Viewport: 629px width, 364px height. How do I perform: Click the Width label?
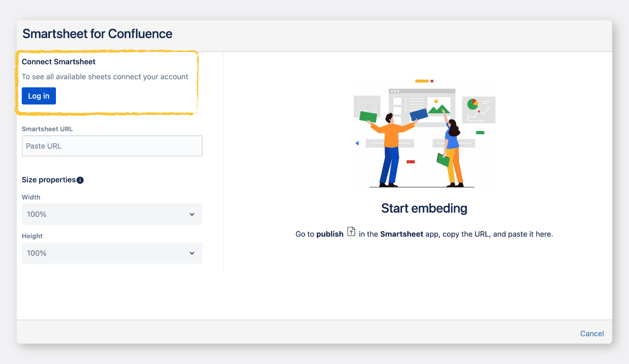(31, 197)
